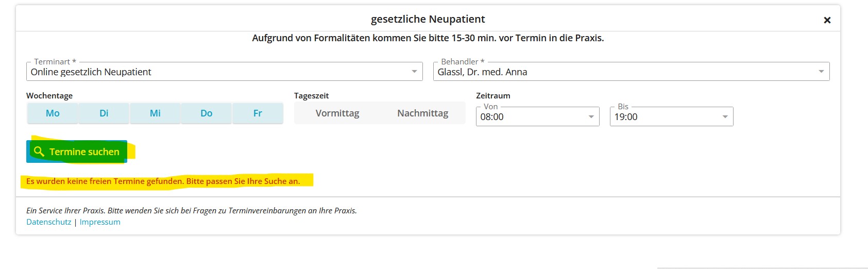Viewport: 868px width, 269px height.
Task: Open Terminart dropdown arrow
Action: pos(414,72)
